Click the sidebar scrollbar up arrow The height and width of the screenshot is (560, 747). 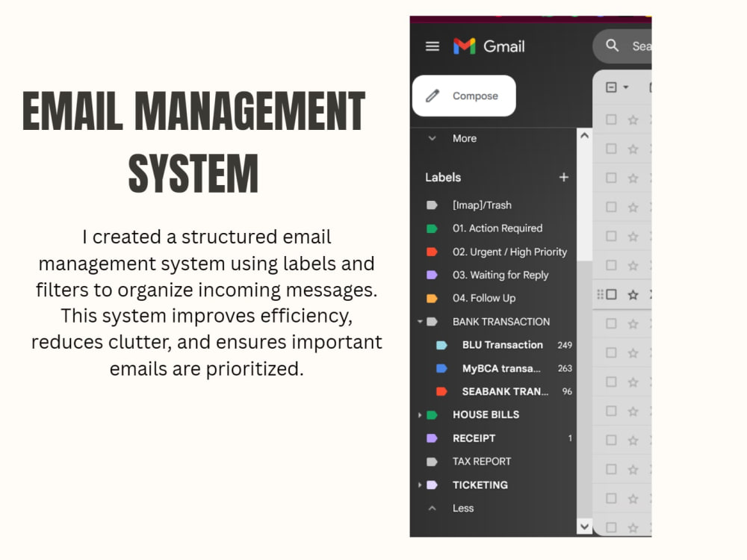[585, 136]
